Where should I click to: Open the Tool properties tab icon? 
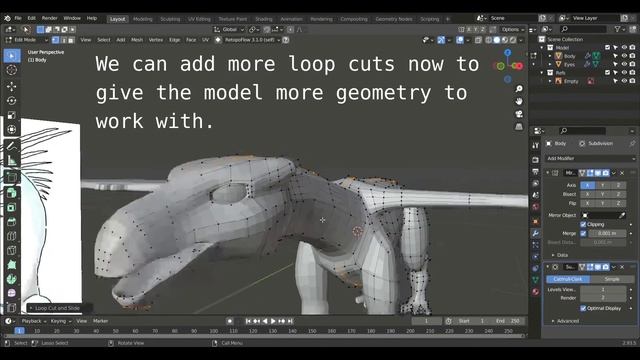tap(536, 146)
